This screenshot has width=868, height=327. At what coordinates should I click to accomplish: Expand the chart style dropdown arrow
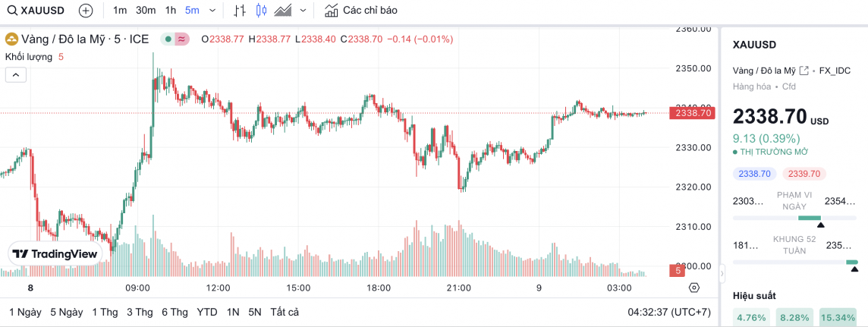coord(303,11)
